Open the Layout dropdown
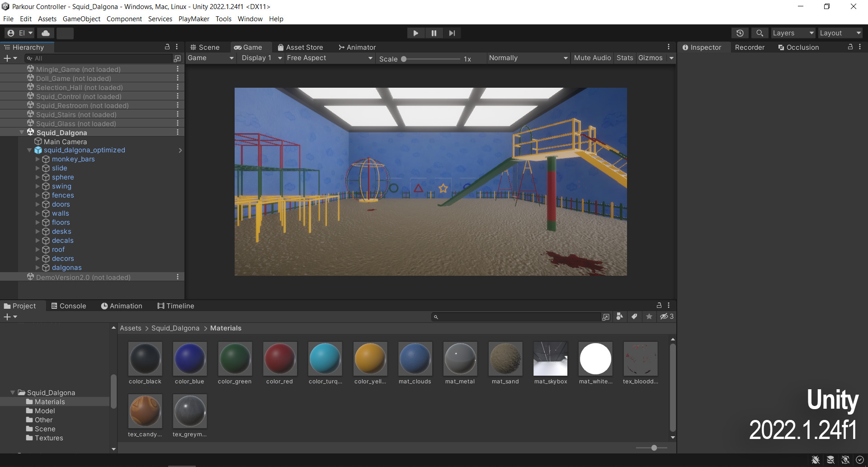Viewport: 868px width, 467px height. pos(840,33)
